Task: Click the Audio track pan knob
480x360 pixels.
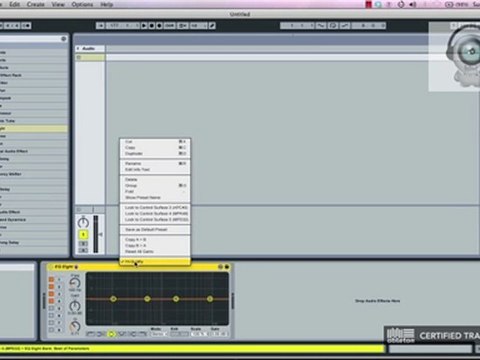Action: [83, 222]
